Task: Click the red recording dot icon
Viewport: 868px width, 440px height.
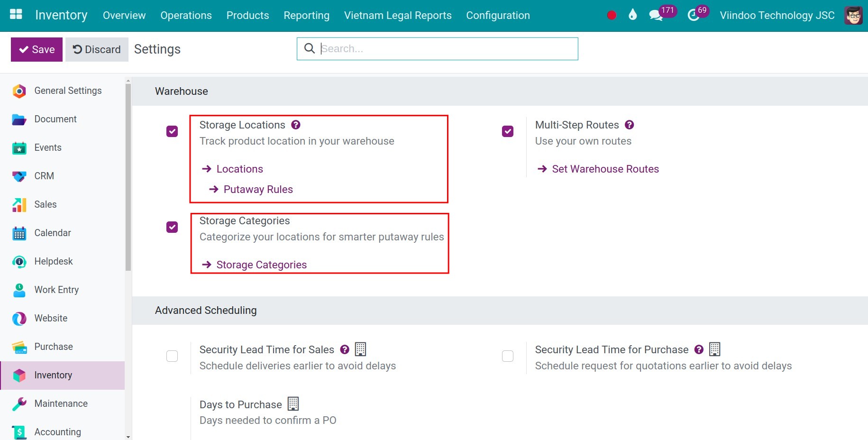Action: [x=612, y=15]
